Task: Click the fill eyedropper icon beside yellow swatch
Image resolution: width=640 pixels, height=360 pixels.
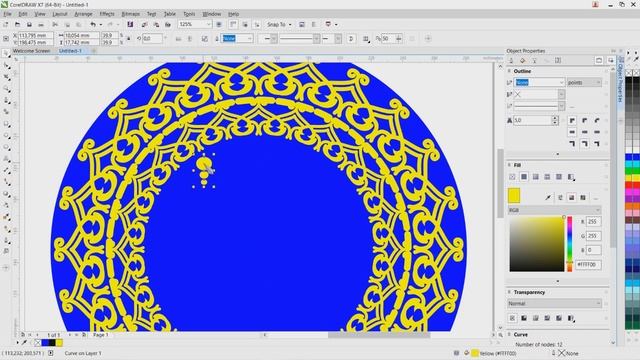Action: pyautogui.click(x=548, y=198)
